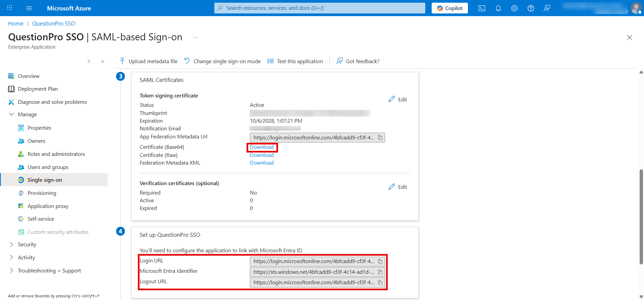Copy the App Federation Metadata Url
644x300 pixels.
tap(380, 138)
